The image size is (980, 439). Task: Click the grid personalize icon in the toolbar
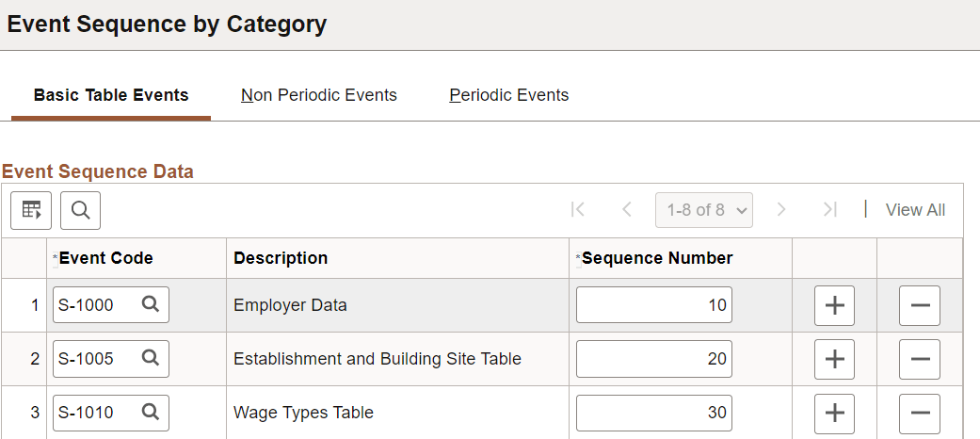tap(31, 210)
